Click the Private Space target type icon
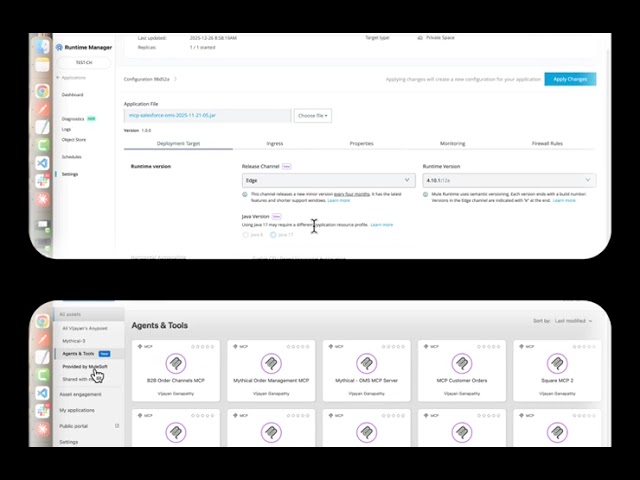640x480 pixels. 420,38
